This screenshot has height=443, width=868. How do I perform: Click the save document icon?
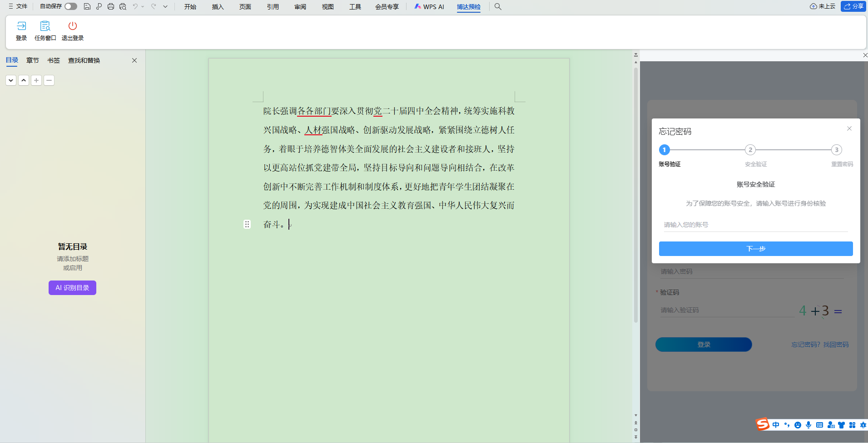tap(87, 7)
